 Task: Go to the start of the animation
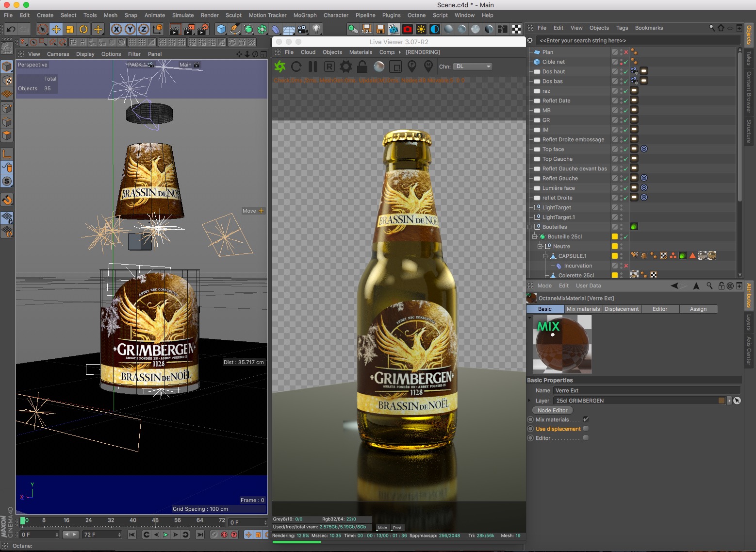(x=132, y=535)
